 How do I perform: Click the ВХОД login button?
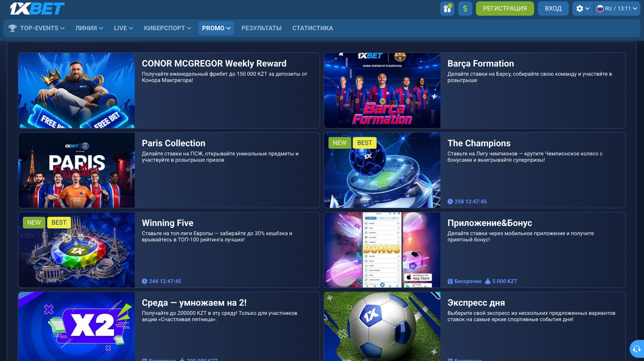pos(553,9)
